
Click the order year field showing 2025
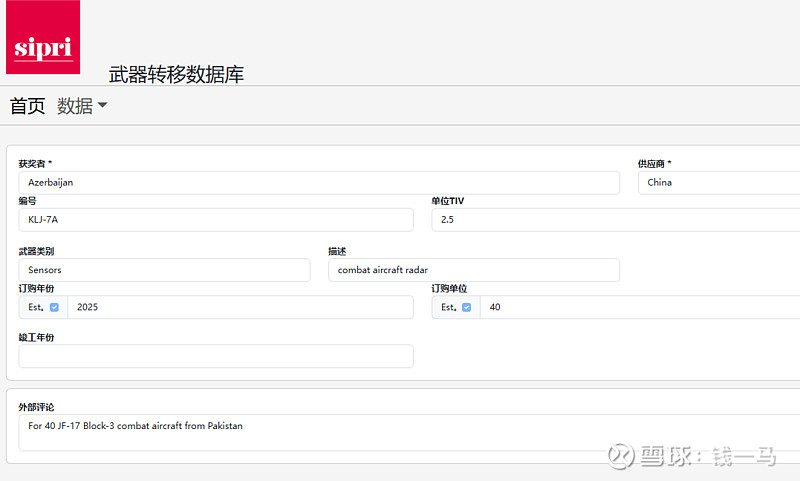(x=240, y=307)
